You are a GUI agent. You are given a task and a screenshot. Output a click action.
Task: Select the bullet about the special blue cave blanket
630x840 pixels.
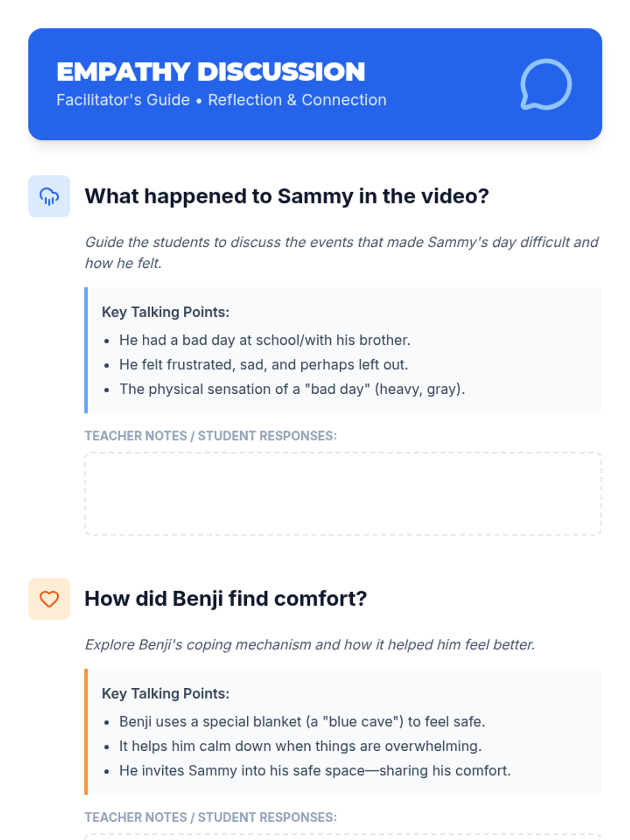click(x=302, y=722)
